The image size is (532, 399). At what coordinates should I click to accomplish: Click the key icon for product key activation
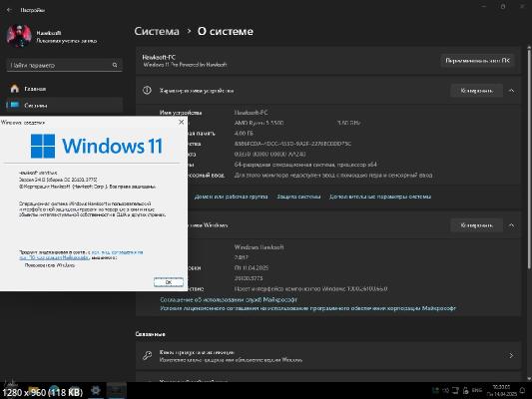coord(148,355)
